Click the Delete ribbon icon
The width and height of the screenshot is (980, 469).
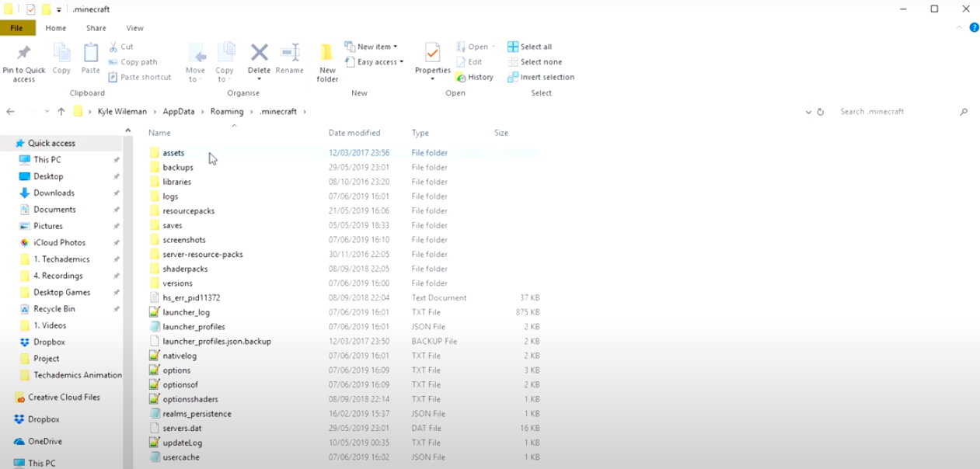pos(259,53)
